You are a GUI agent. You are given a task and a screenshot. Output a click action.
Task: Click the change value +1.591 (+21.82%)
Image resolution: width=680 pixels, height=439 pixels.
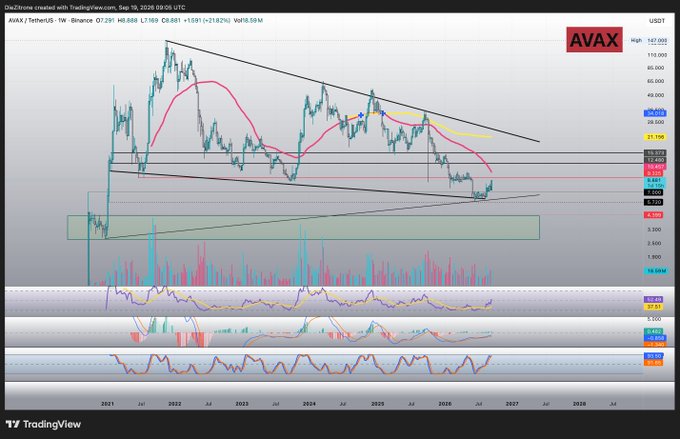click(x=207, y=20)
